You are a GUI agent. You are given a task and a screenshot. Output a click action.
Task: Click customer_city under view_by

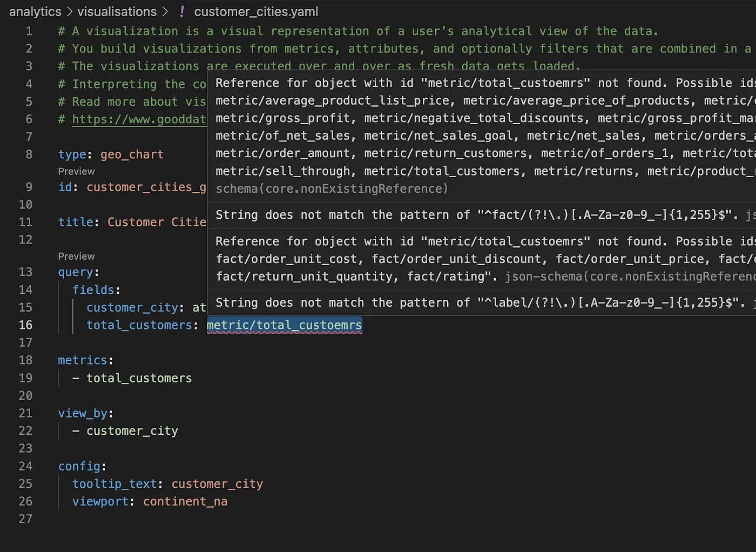tap(132, 430)
